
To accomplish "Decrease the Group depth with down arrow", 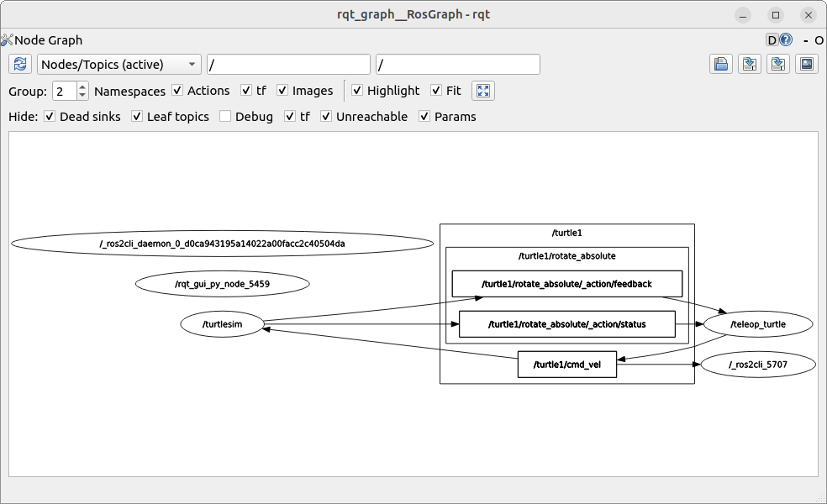I will pyautogui.click(x=82, y=95).
